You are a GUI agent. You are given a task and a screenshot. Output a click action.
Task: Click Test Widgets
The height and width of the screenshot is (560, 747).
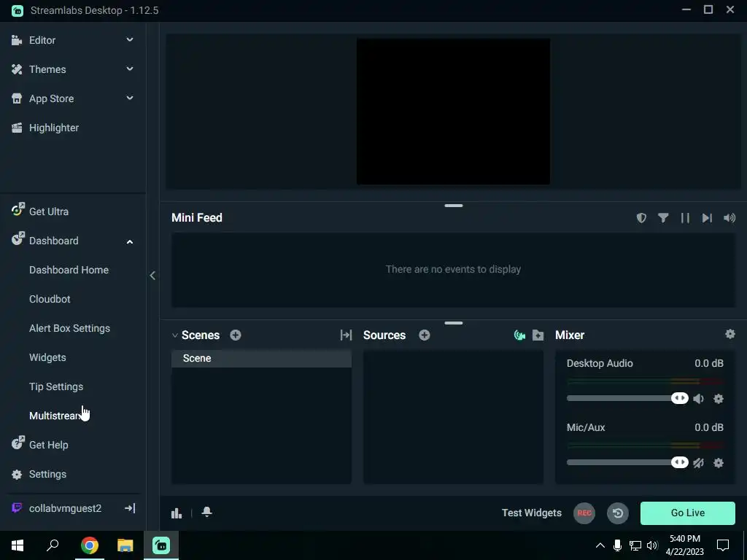click(x=532, y=513)
